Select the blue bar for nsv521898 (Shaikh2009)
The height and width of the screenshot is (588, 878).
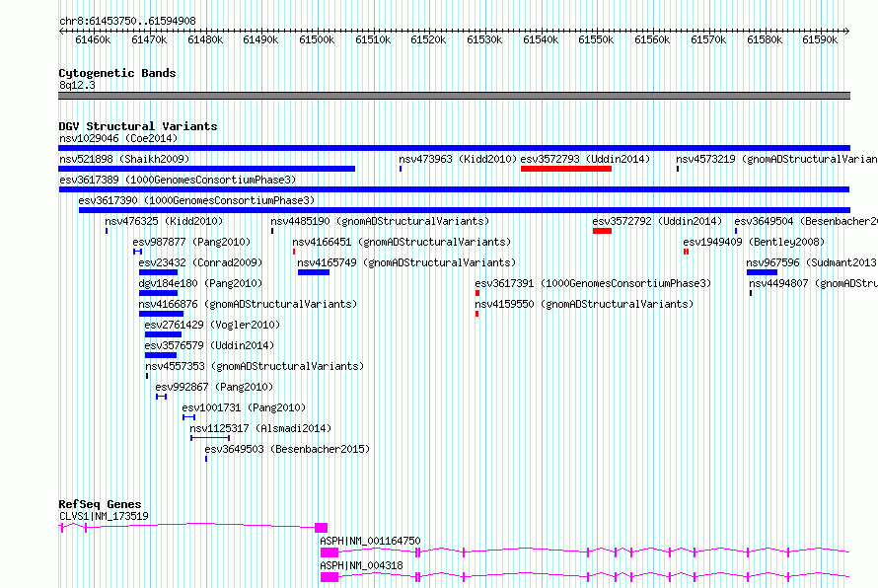(206, 169)
